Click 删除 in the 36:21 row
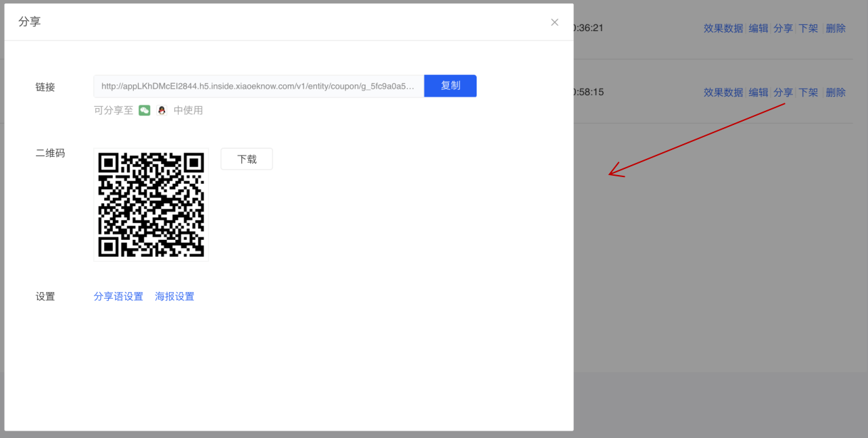This screenshot has width=868, height=438. point(836,28)
